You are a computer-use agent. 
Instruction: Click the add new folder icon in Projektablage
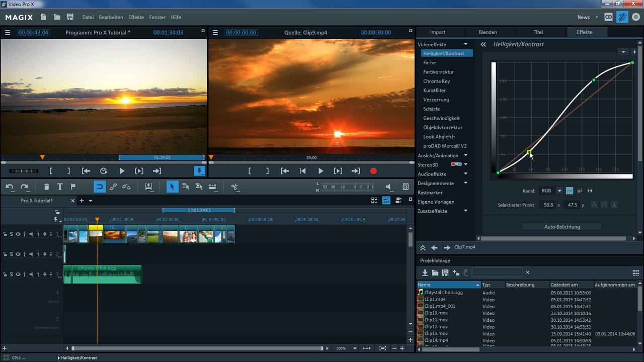[456, 273]
